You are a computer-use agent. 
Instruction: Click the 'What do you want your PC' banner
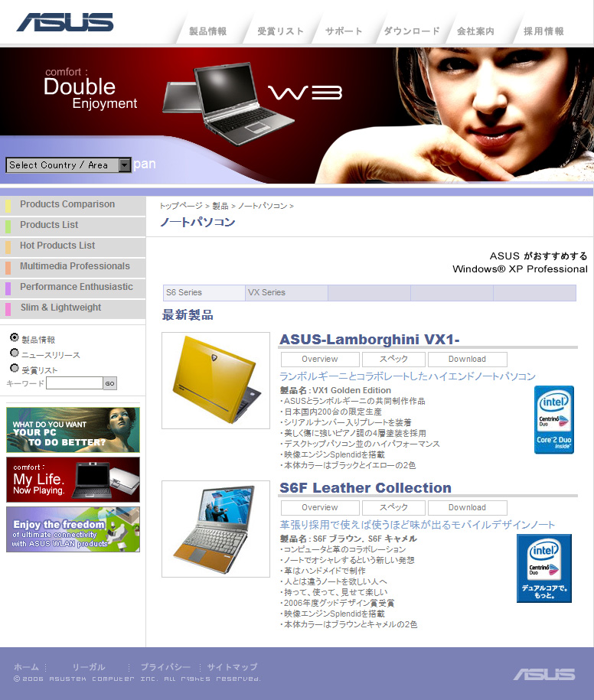73,429
